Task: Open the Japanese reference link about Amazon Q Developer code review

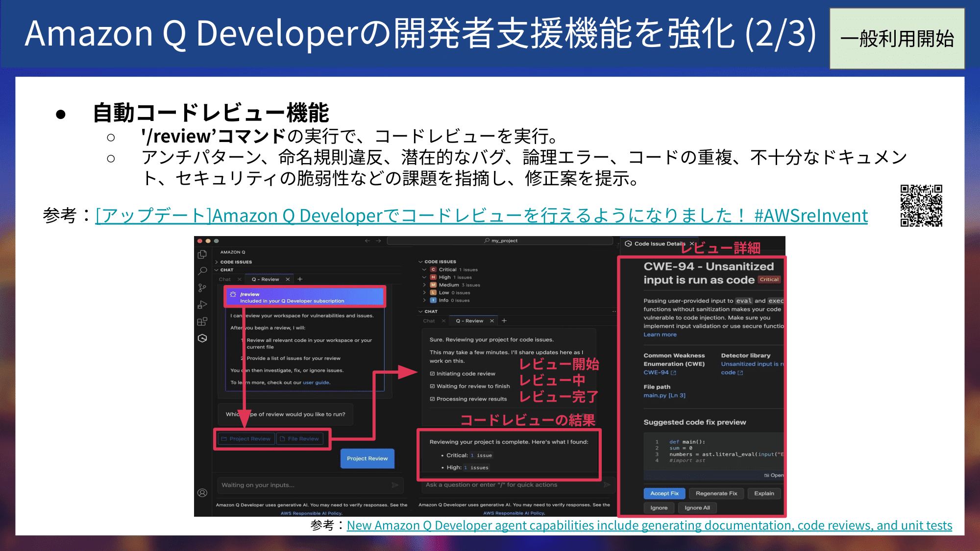Action: 482,216
